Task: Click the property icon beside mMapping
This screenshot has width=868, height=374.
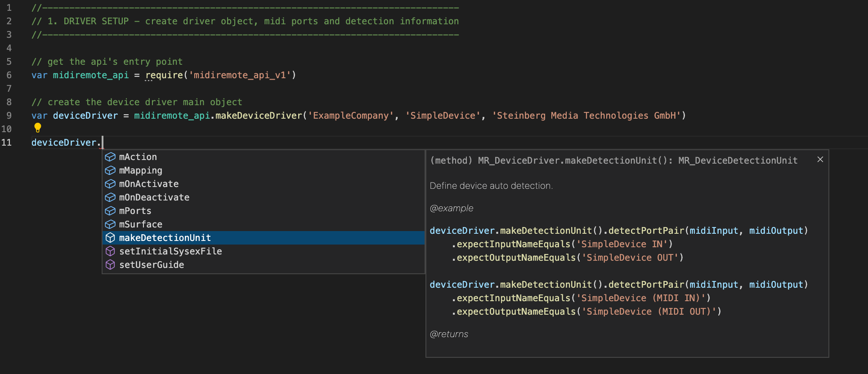Action: click(110, 170)
